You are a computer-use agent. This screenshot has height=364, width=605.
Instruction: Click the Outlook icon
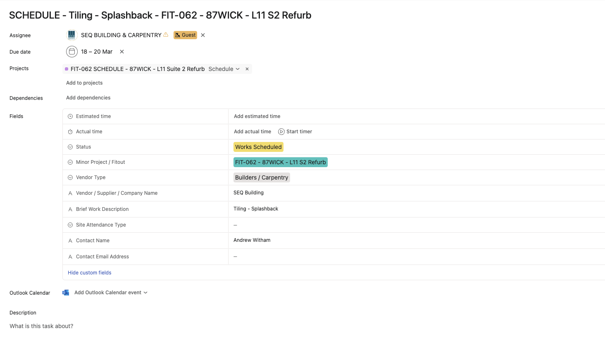click(66, 293)
